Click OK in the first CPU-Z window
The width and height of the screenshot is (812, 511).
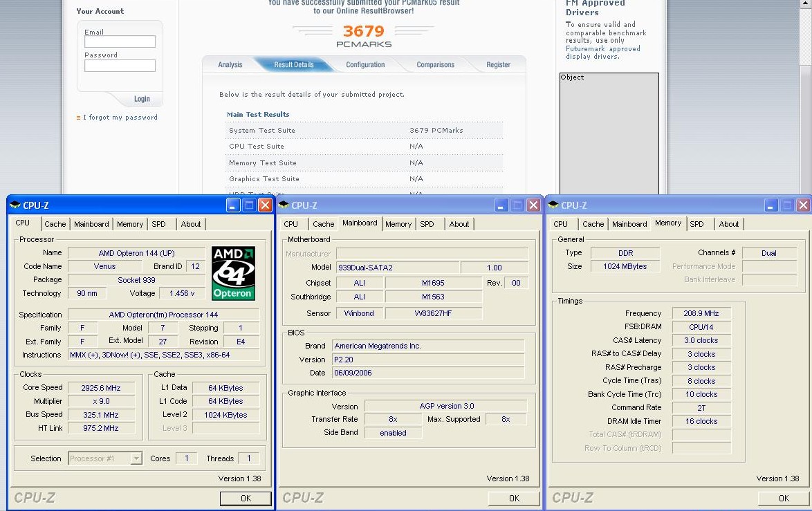[x=246, y=498]
